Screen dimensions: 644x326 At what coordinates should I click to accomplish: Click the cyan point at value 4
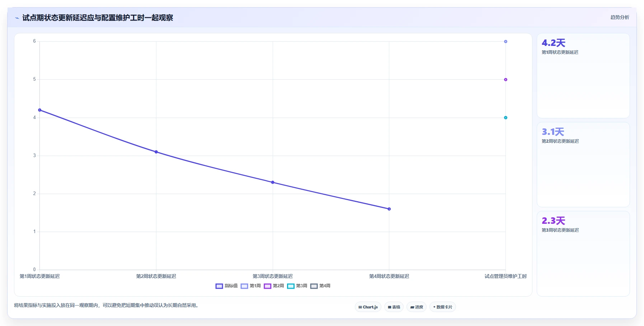coord(506,118)
